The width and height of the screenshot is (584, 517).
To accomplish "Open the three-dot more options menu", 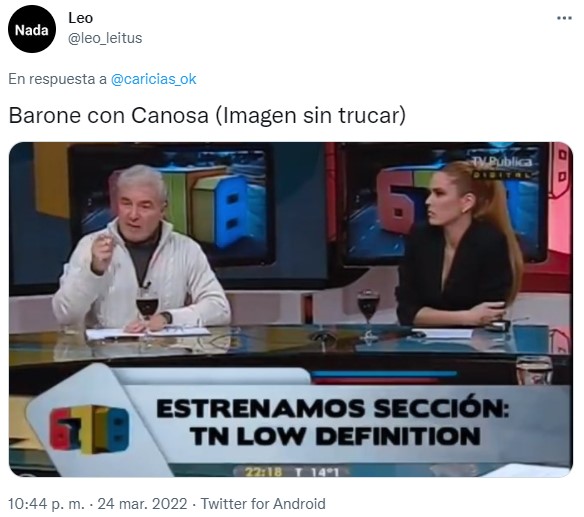I will point(564,18).
